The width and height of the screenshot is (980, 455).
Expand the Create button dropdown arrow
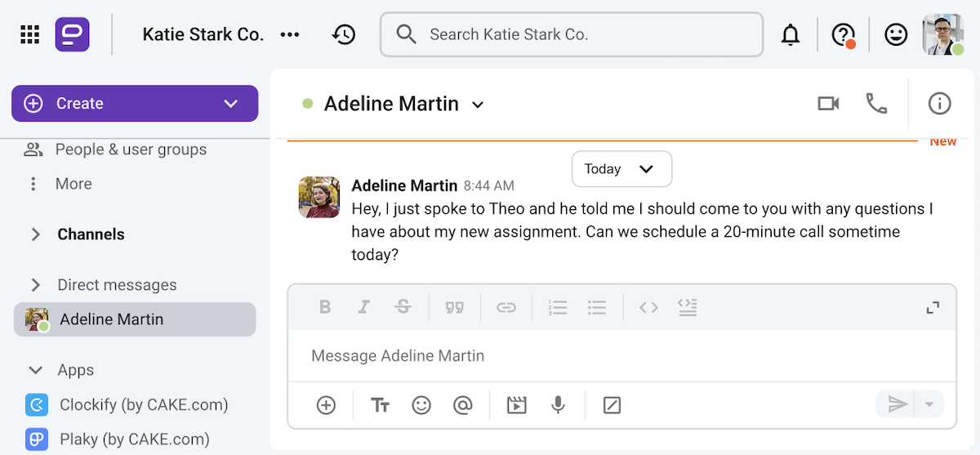coord(231,104)
